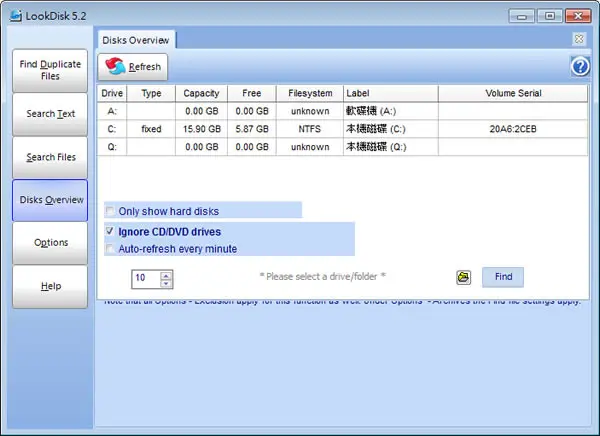
Task: Enable Auto-refresh every minute
Action: point(110,249)
